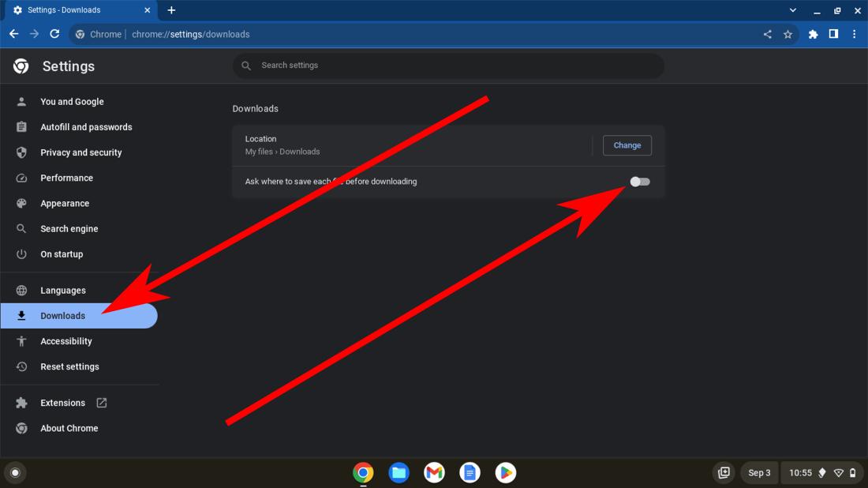The width and height of the screenshot is (868, 488).
Task: Open the Extensions external link in sidebar
Action: (x=101, y=402)
